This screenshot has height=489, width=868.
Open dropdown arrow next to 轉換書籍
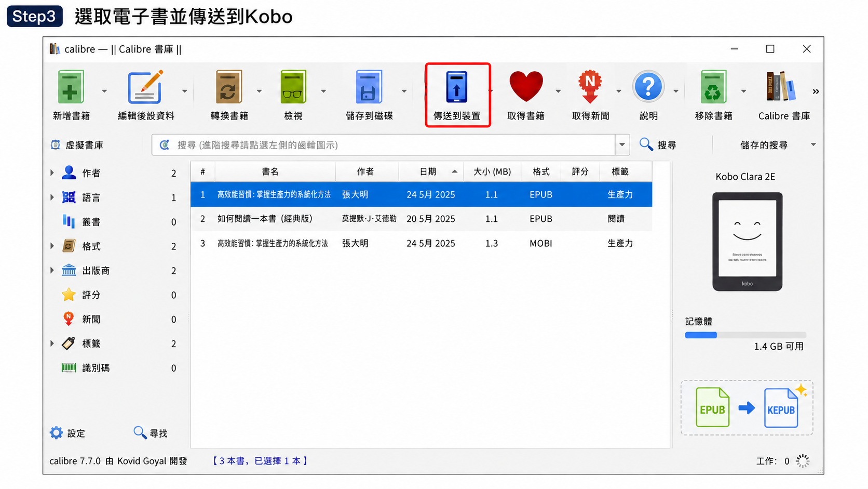tap(259, 91)
